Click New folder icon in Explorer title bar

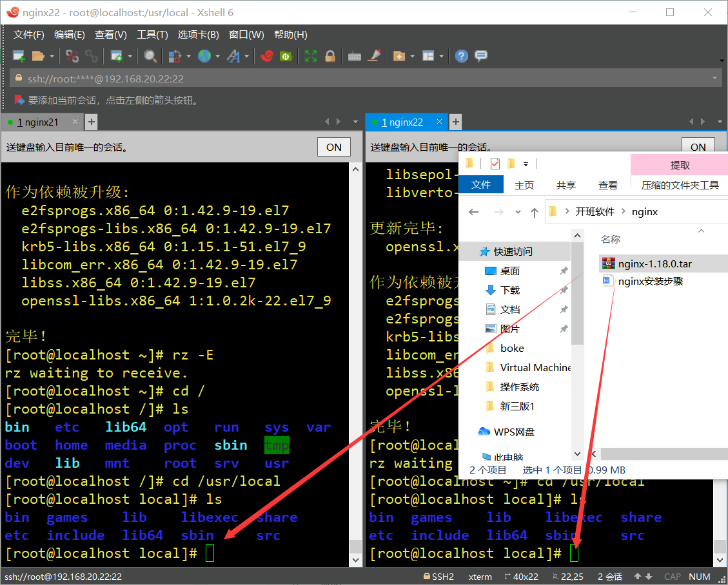(x=511, y=163)
